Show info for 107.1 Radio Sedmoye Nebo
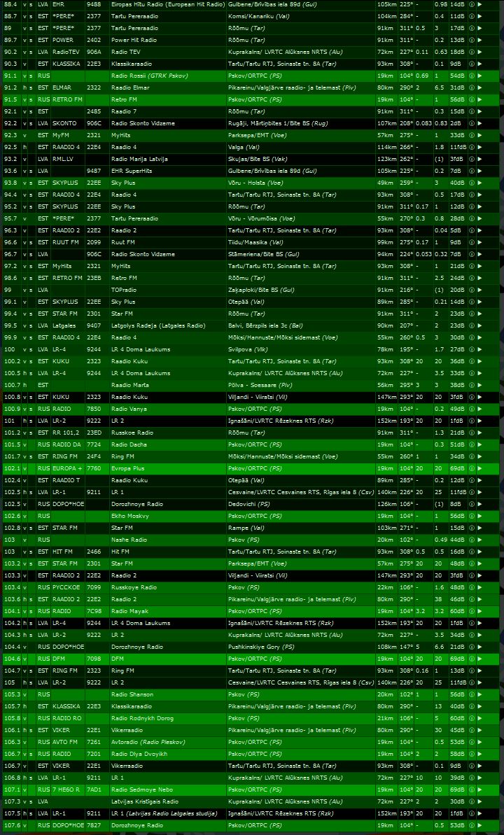Screen dimensions: 504x835 (x=472, y=790)
